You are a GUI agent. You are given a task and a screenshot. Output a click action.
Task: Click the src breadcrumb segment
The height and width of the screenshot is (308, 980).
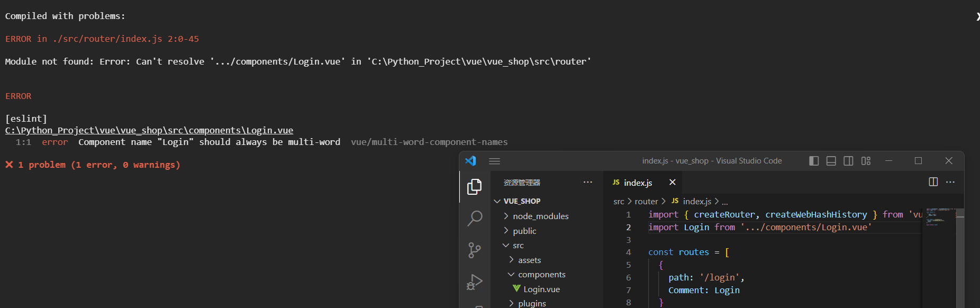[x=619, y=202]
